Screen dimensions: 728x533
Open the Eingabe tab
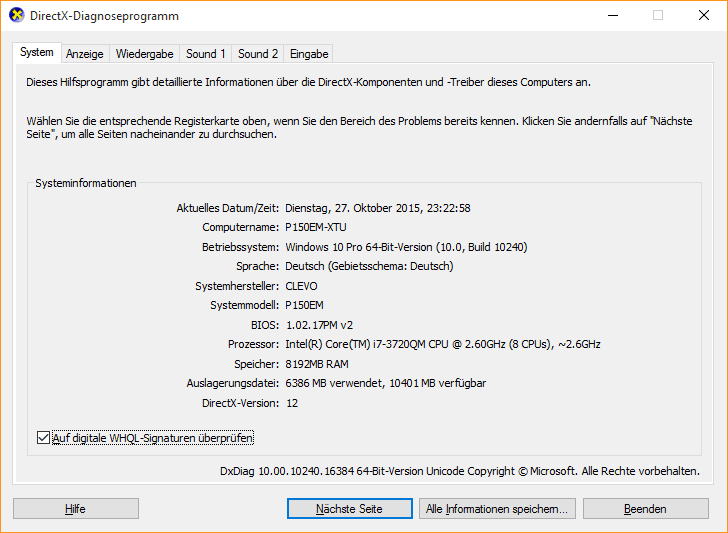point(309,54)
